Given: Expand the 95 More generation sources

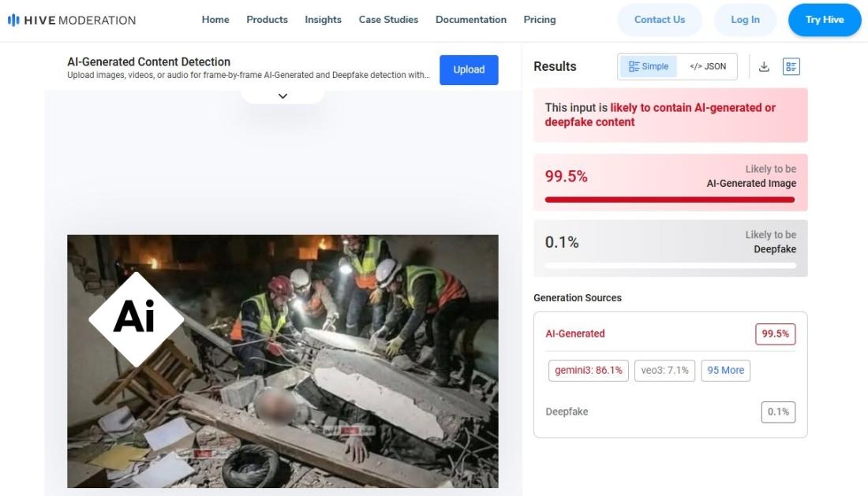Looking at the screenshot, I should coord(725,370).
